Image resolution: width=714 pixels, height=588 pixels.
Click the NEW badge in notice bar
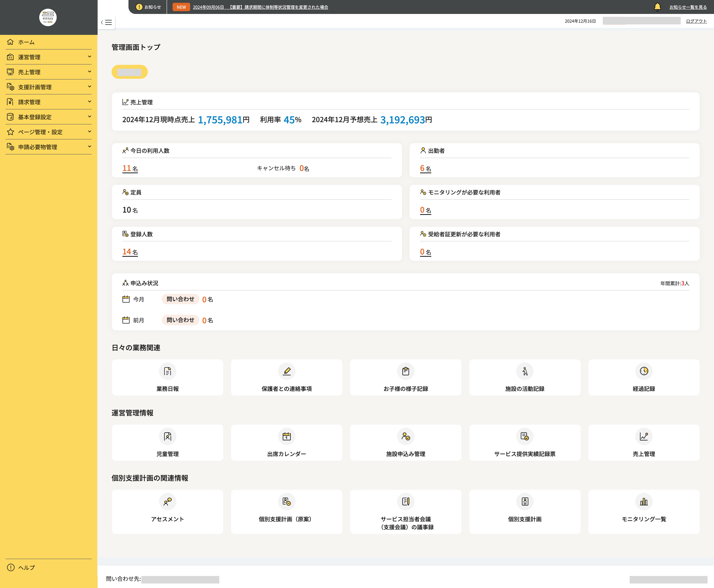181,7
